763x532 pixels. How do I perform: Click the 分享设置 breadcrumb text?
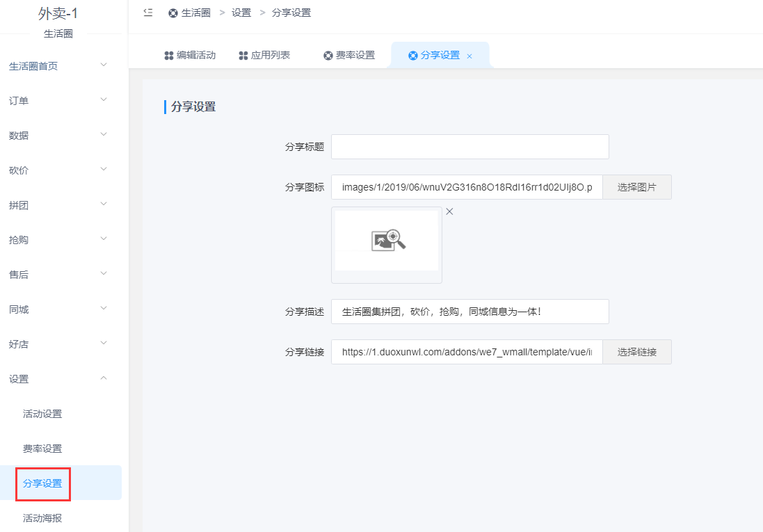(x=291, y=13)
